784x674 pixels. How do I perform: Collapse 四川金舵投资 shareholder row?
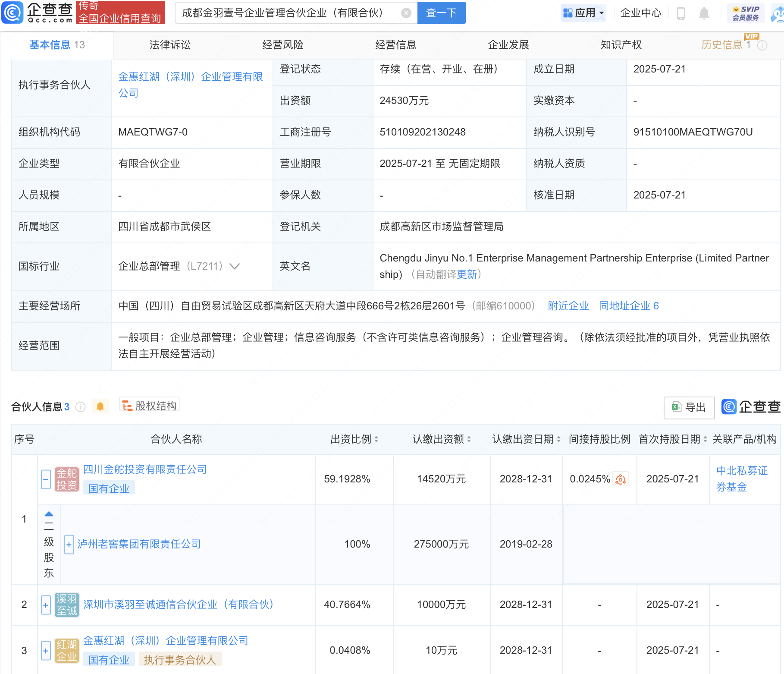pyautogui.click(x=46, y=479)
